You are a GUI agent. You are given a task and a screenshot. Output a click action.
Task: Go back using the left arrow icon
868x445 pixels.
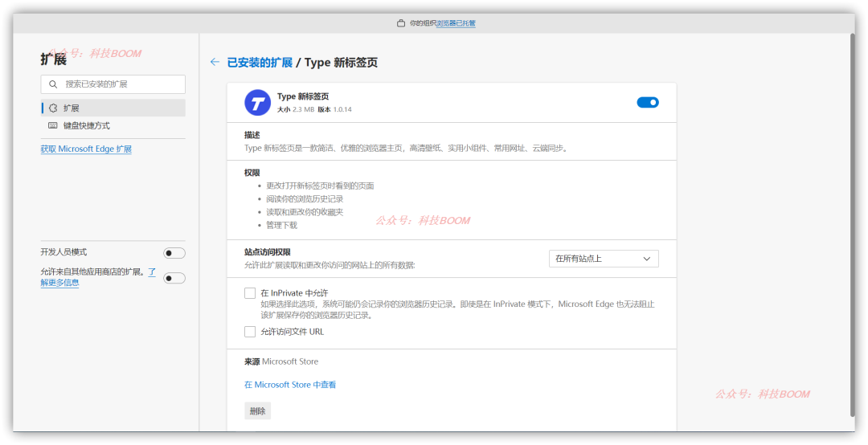pyautogui.click(x=215, y=62)
